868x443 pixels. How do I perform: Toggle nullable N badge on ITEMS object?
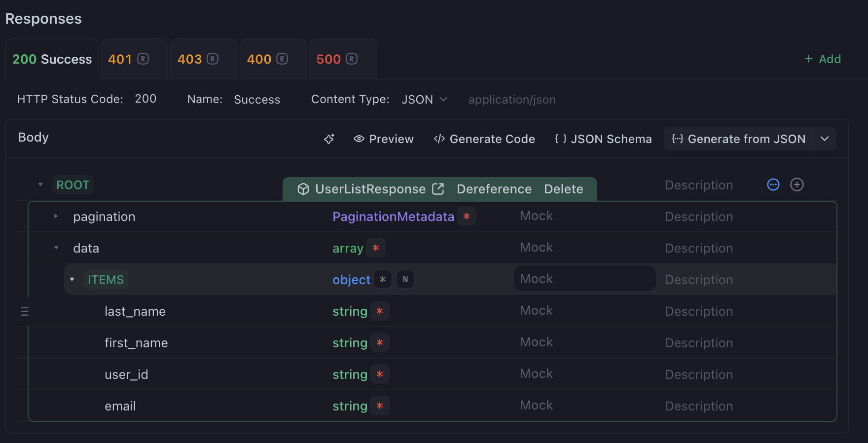[x=405, y=279]
